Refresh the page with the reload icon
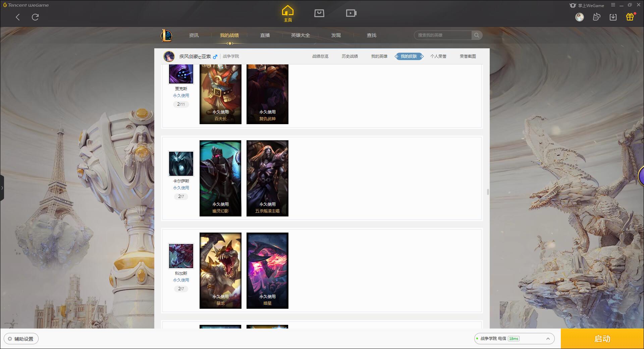644x349 pixels. coord(35,17)
